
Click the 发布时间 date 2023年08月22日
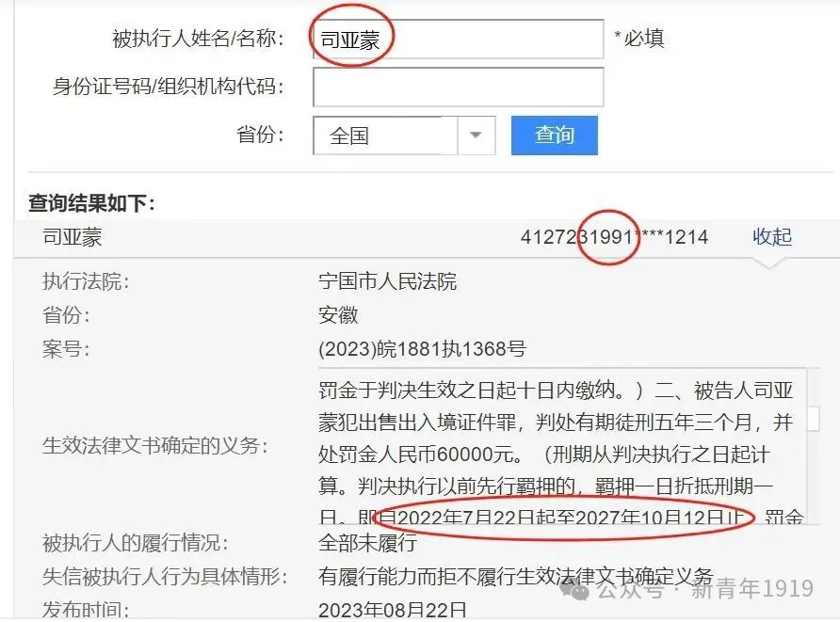point(392,610)
